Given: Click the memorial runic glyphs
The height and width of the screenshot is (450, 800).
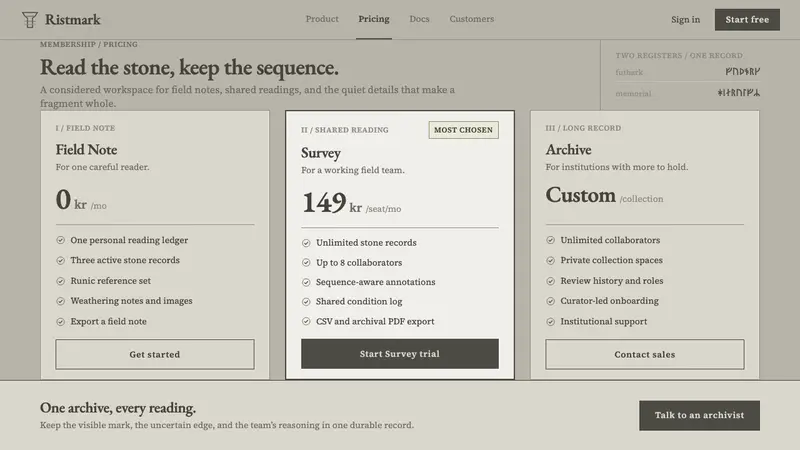Looking at the screenshot, I should pos(738,93).
